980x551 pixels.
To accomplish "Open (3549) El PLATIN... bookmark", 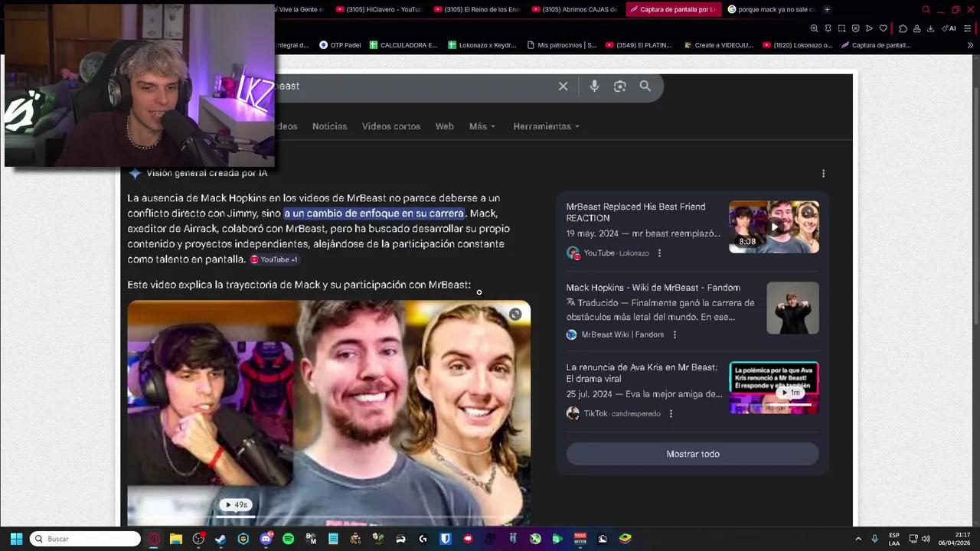I will point(639,45).
